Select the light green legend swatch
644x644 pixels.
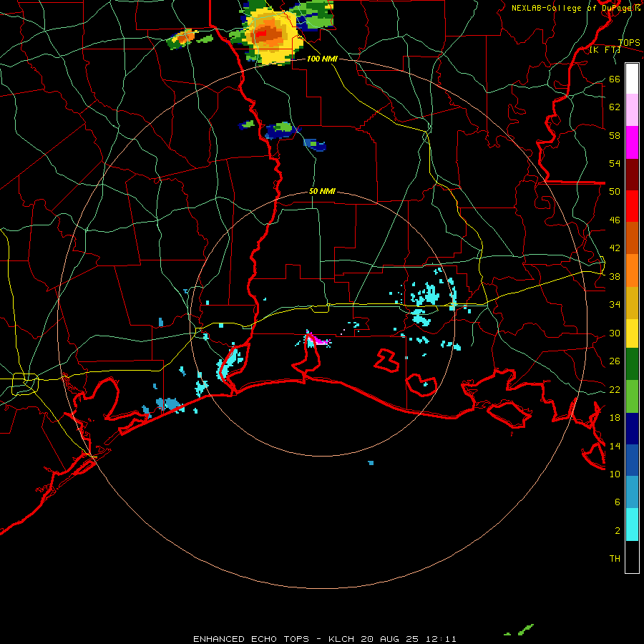pyautogui.click(x=632, y=396)
